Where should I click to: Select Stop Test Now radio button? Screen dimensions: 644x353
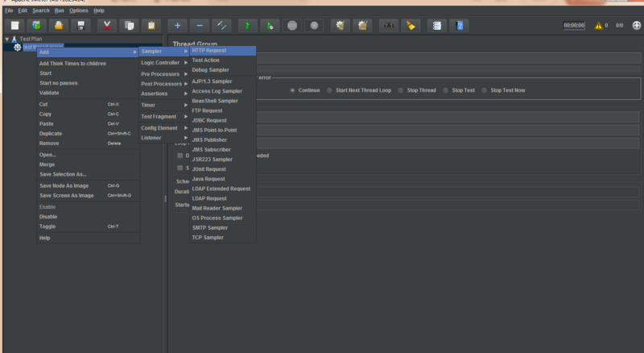tap(485, 90)
